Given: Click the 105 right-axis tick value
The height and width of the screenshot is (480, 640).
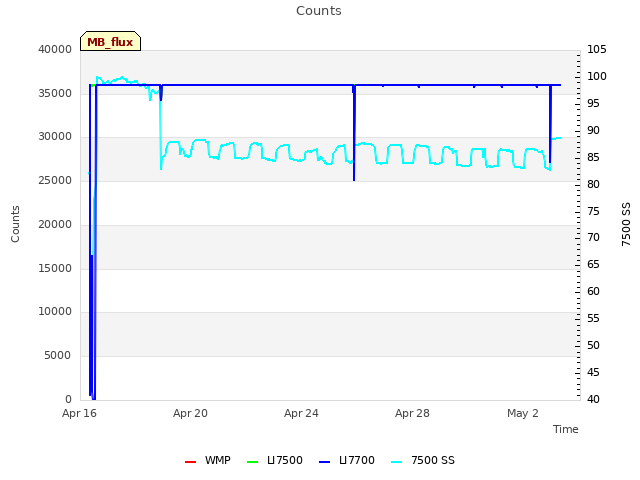Looking at the screenshot, I should (597, 49).
